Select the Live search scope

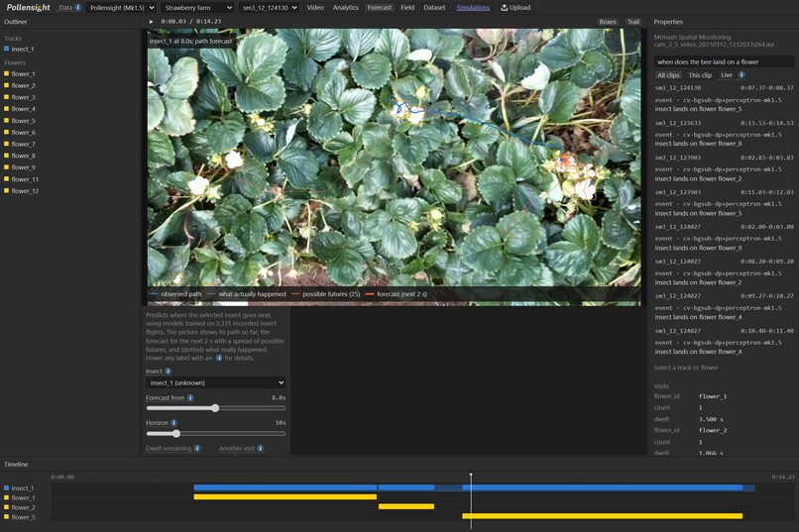click(x=727, y=75)
